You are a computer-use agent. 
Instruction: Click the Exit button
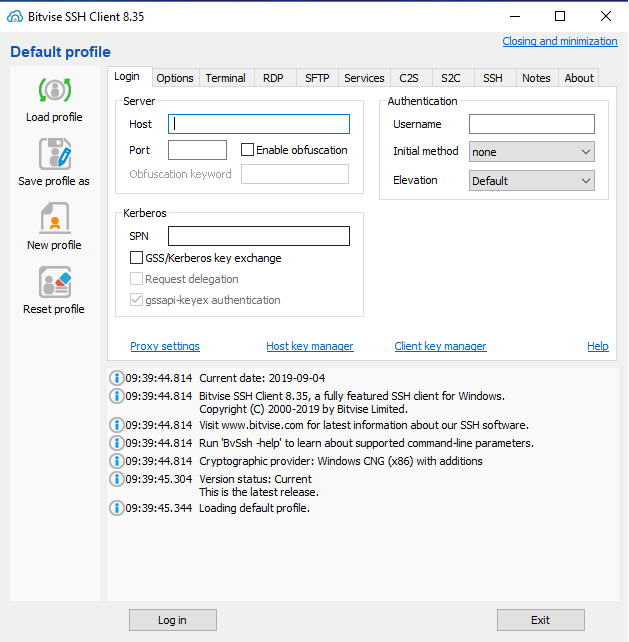point(541,620)
